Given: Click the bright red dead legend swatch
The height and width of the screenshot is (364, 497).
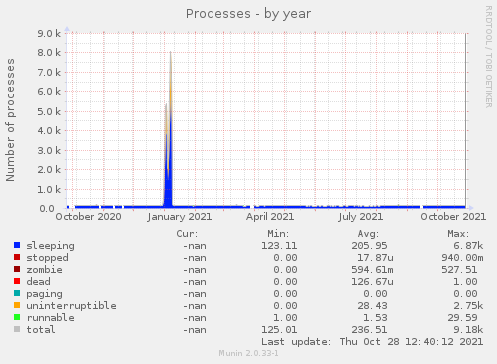Looking at the screenshot, I should coord(17,281).
